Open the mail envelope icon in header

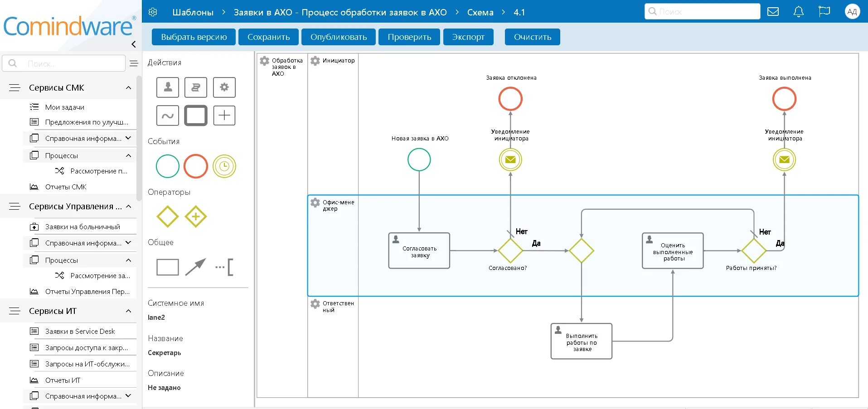(x=773, y=12)
